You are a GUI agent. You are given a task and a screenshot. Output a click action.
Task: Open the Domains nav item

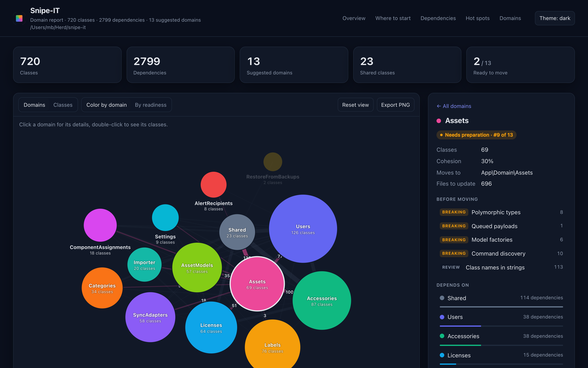click(x=510, y=18)
